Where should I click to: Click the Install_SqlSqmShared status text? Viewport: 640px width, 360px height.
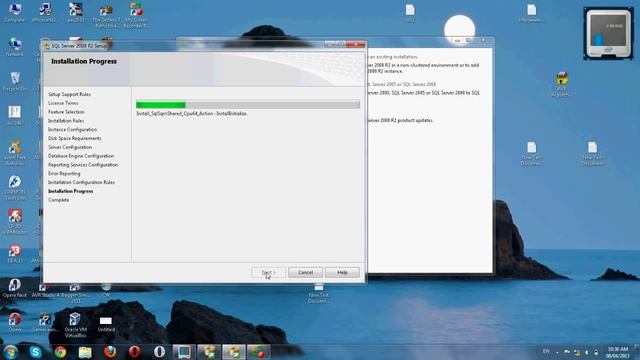[x=192, y=113]
